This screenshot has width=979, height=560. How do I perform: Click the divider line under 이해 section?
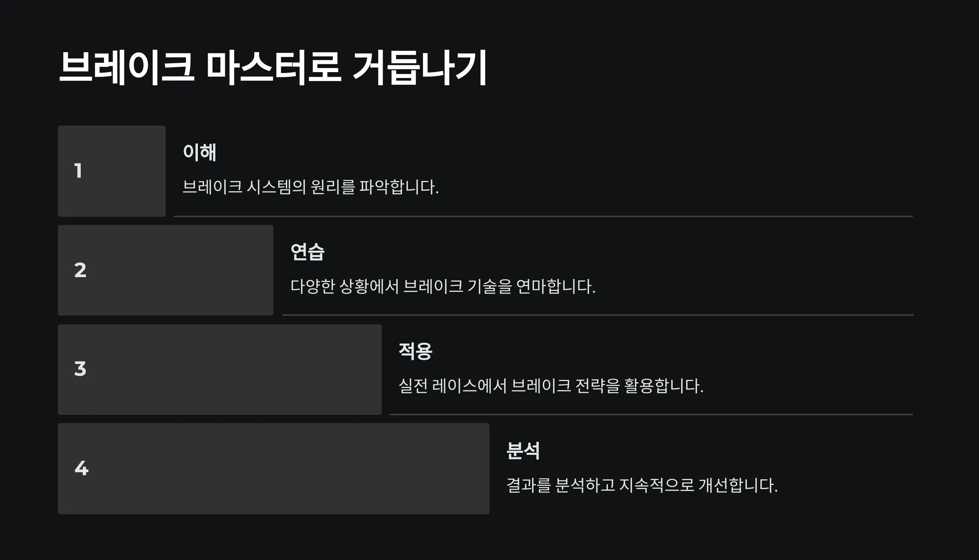click(x=543, y=216)
